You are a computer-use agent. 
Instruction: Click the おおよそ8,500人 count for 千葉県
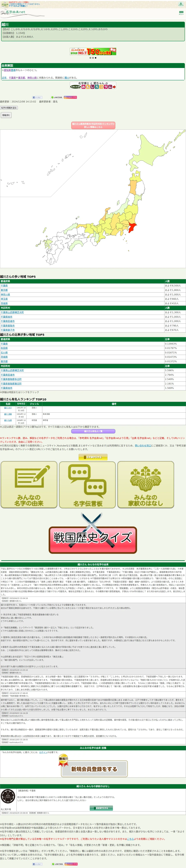pyautogui.click(x=173, y=286)
